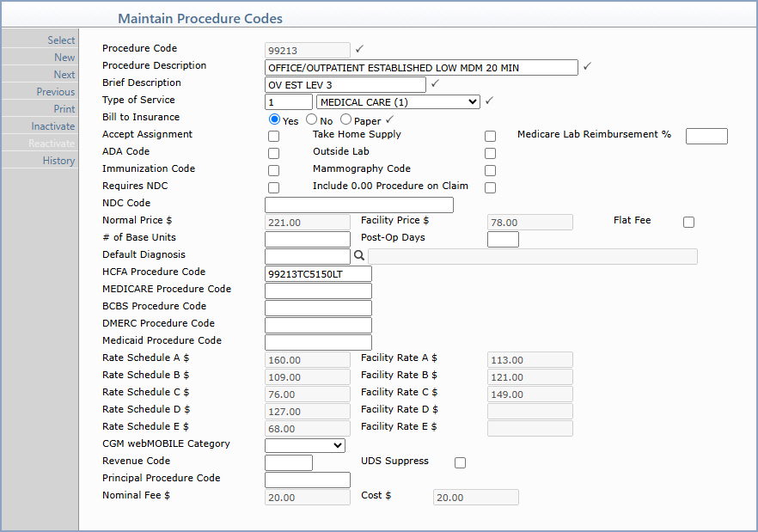Choose the Paper radio option
The width and height of the screenshot is (758, 532).
click(x=345, y=119)
